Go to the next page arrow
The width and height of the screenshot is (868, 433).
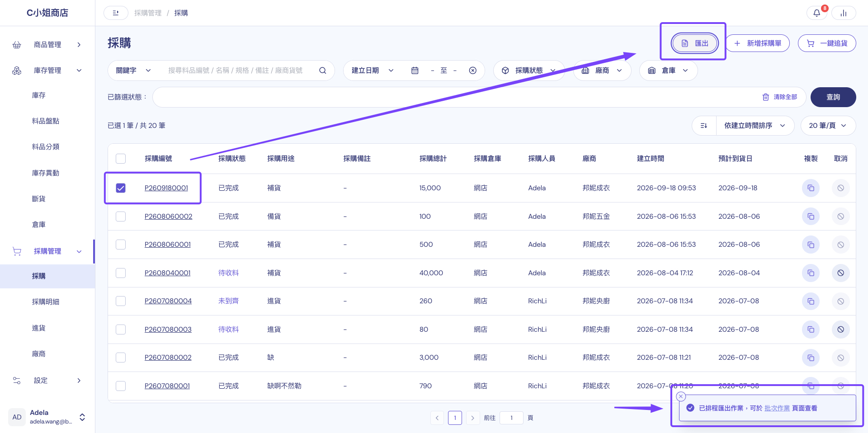[x=472, y=418]
